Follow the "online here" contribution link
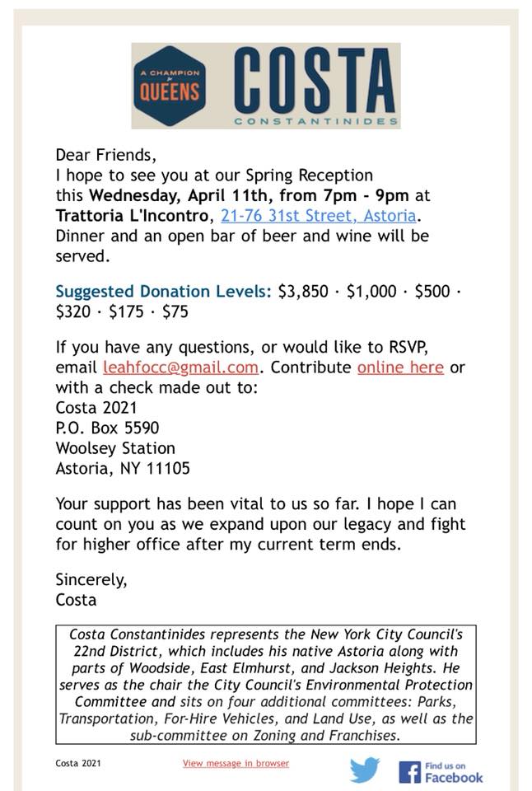 tap(400, 367)
